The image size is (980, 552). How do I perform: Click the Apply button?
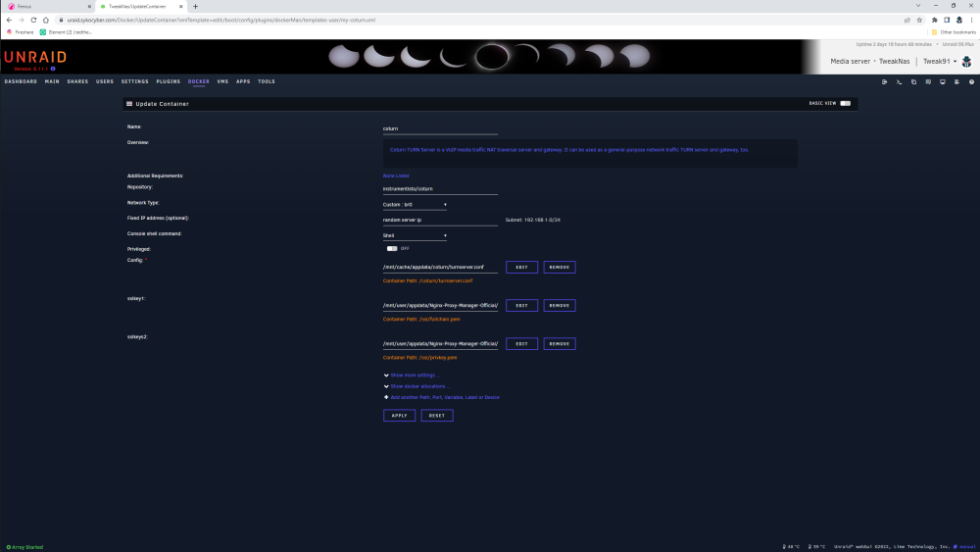coord(400,416)
